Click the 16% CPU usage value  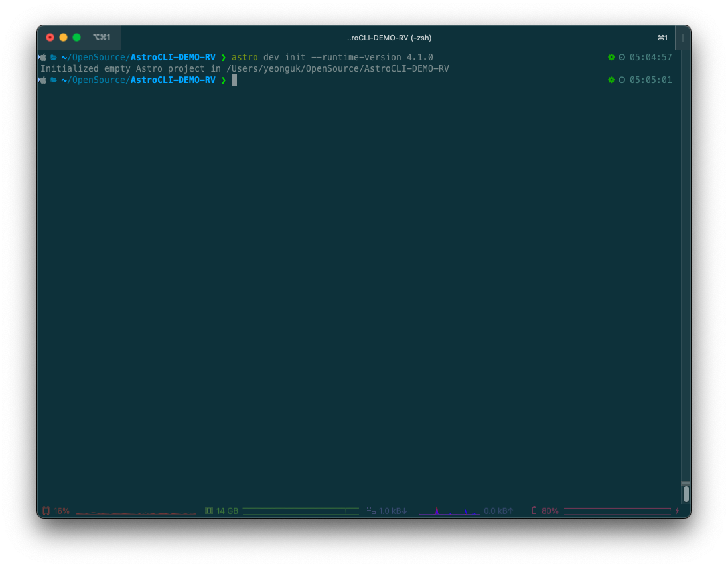[x=62, y=511]
